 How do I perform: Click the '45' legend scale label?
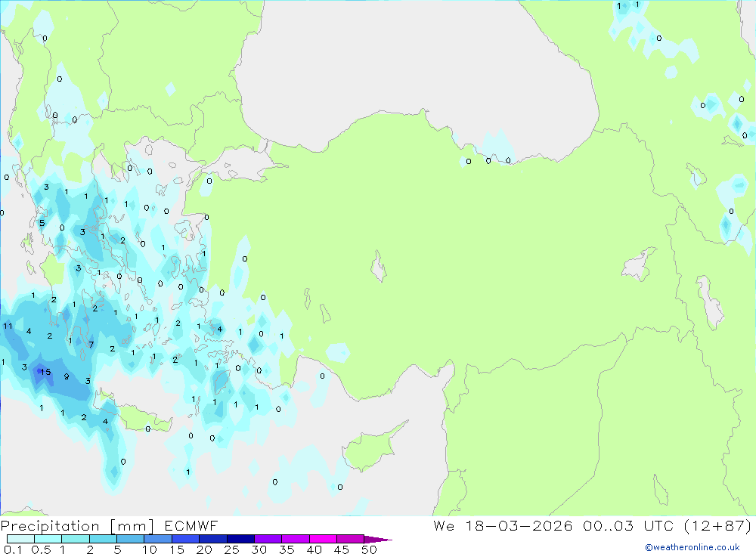tap(342, 549)
